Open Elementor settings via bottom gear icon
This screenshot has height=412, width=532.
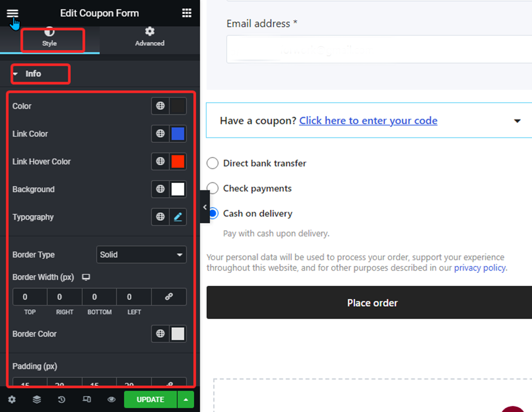tap(12, 399)
